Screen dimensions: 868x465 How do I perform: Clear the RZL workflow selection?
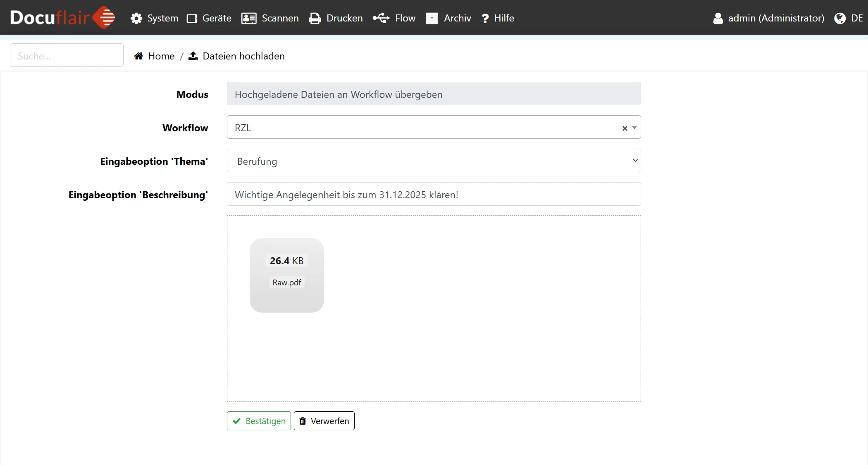coord(625,128)
